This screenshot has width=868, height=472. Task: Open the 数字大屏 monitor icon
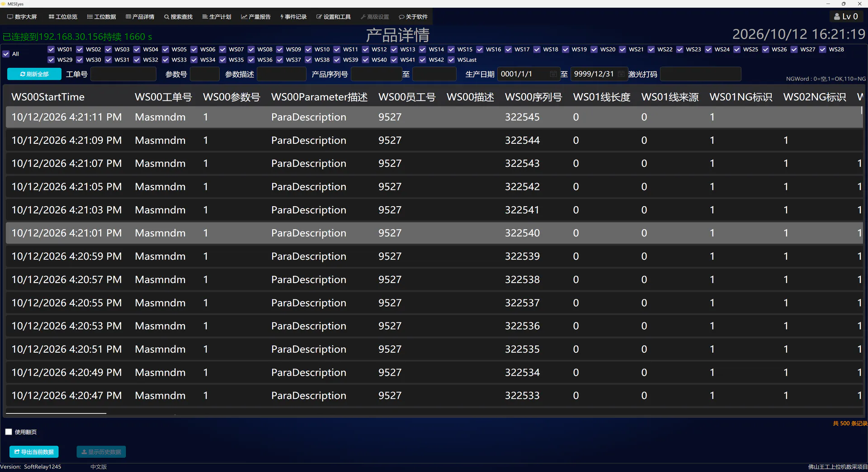(10, 17)
